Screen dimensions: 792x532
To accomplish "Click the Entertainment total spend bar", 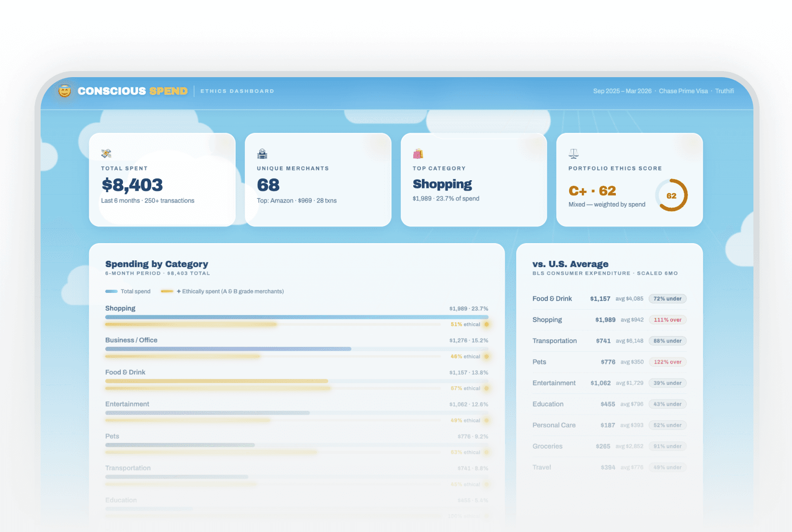I will [x=207, y=413].
